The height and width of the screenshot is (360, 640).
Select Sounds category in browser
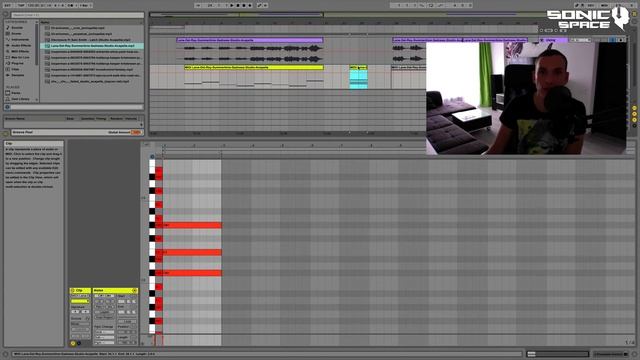click(x=17, y=27)
